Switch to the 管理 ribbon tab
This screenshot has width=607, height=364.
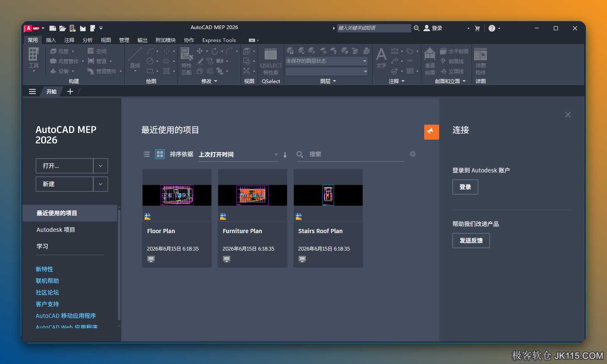[124, 40]
